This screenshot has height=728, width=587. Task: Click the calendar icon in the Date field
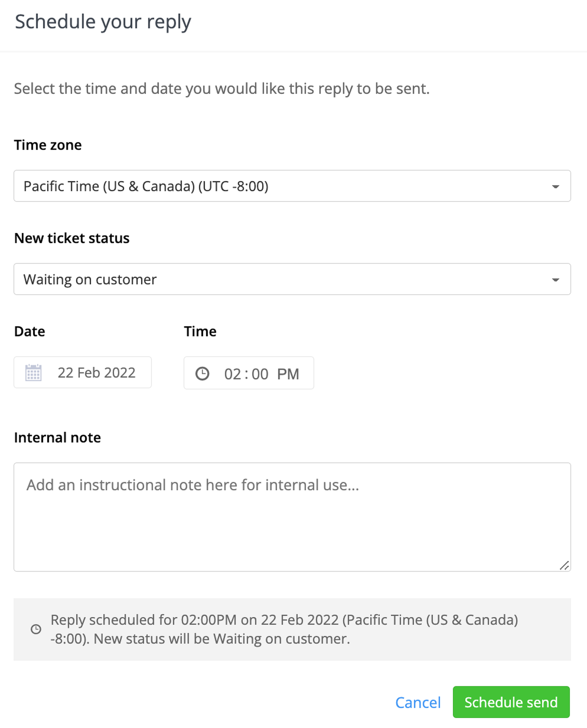coord(33,373)
